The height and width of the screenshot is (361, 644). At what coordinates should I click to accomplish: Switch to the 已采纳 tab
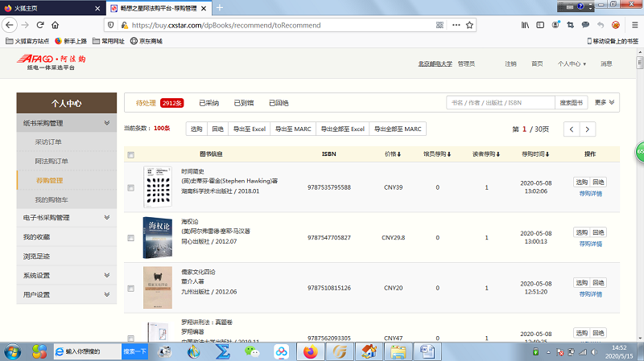tap(208, 103)
